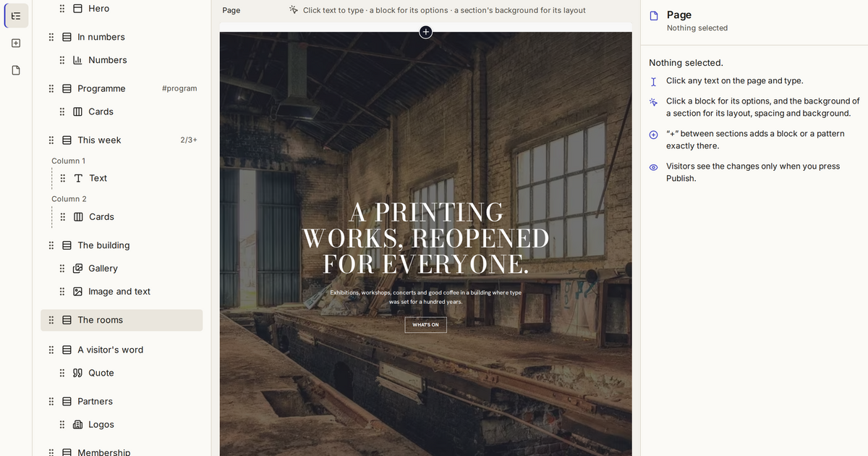Image resolution: width=868 pixels, height=456 pixels.
Task: Click the Logos block icon
Action: [77, 425]
